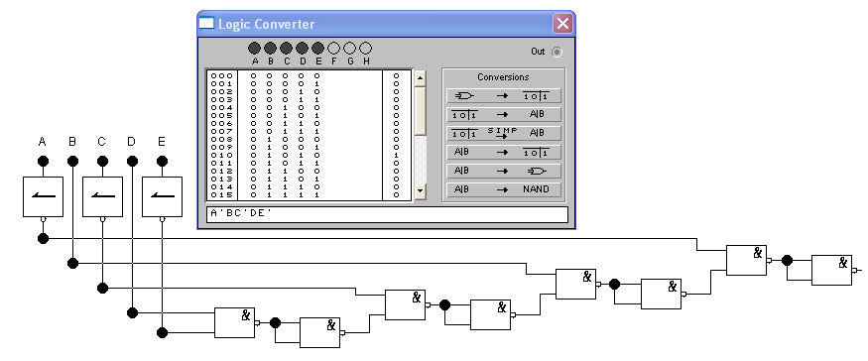Click the junction dot on switch E's output wire
868x361 pixels.
[163, 333]
